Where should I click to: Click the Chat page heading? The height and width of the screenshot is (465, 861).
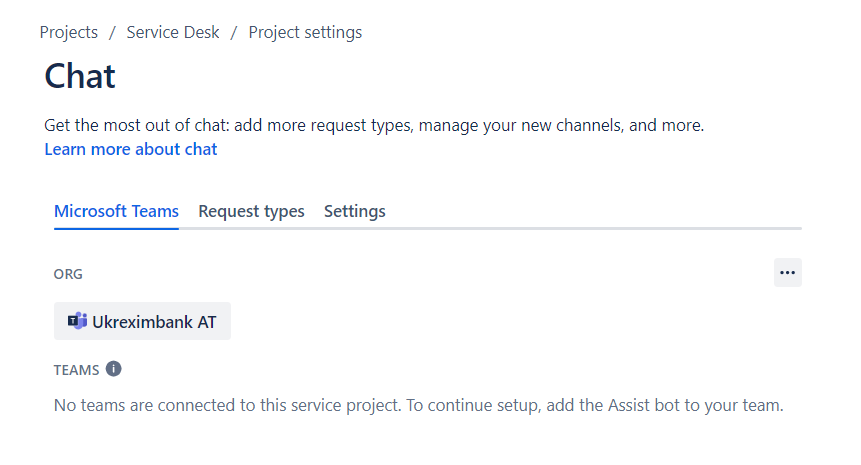click(80, 76)
